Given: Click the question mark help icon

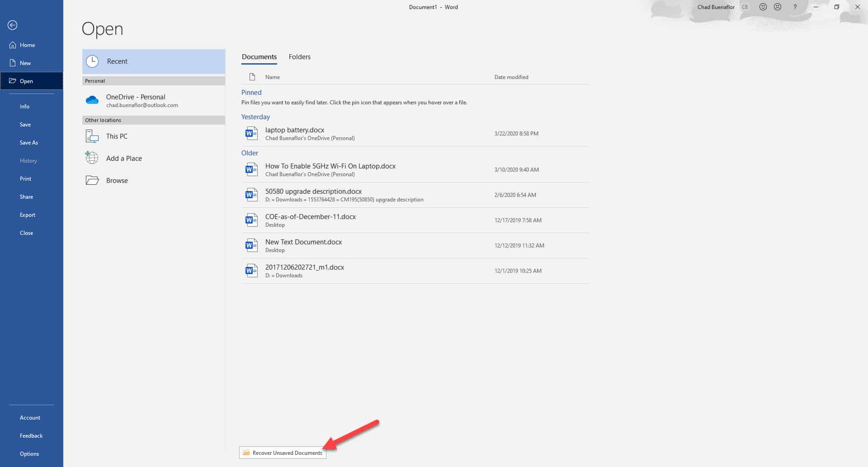Looking at the screenshot, I should coord(795,7).
